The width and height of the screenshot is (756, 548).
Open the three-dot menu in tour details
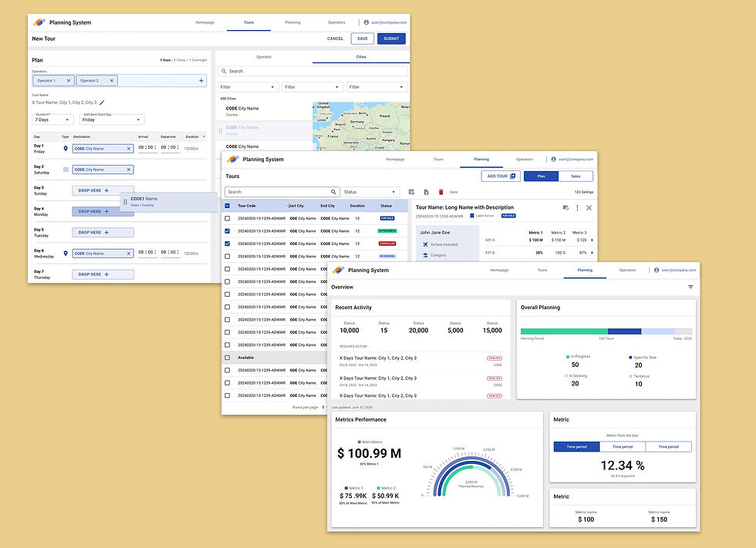tap(577, 208)
